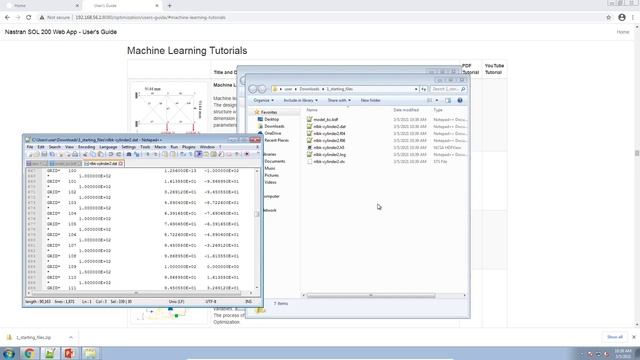Open the Language menu in Notepad++
This screenshot has height=360, width=640.
tap(108, 147)
